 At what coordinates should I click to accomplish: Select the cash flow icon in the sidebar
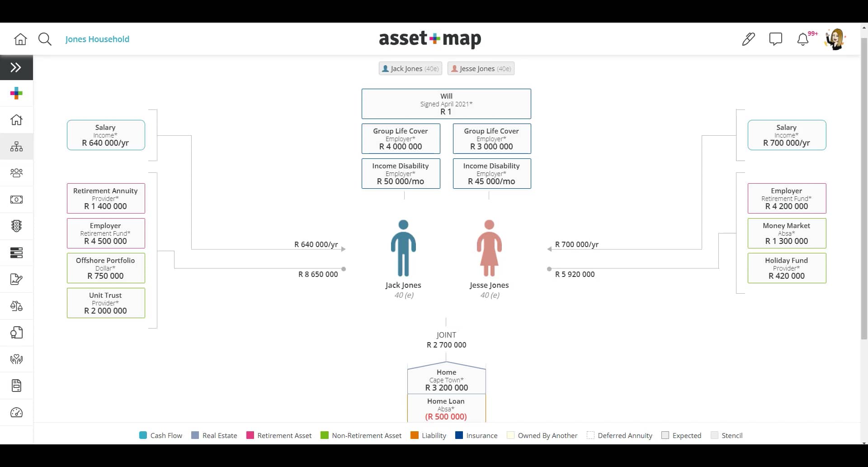coord(16,199)
